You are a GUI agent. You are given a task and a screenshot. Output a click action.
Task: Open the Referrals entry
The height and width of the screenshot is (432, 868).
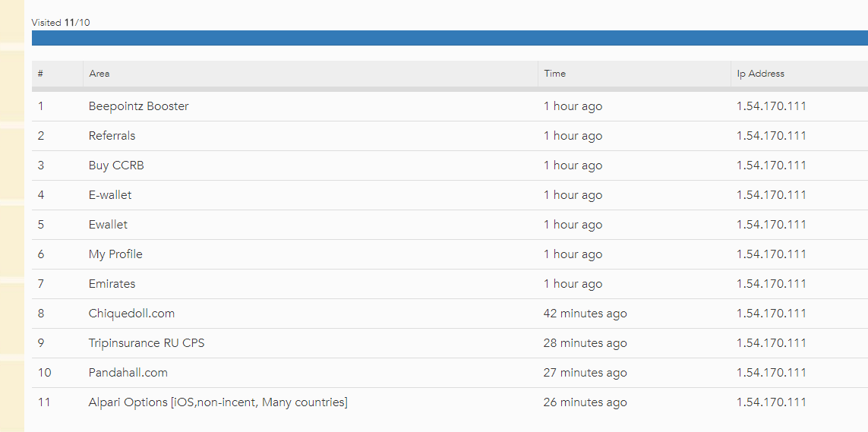(x=112, y=136)
